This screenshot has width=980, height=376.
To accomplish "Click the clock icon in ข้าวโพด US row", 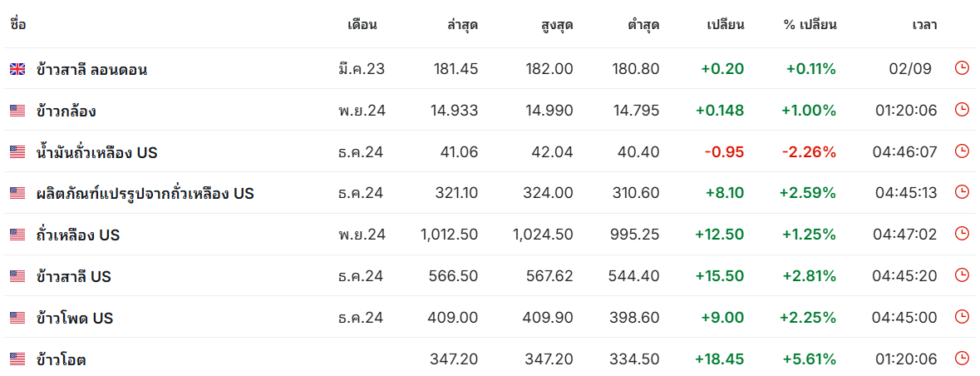I will pos(962,317).
